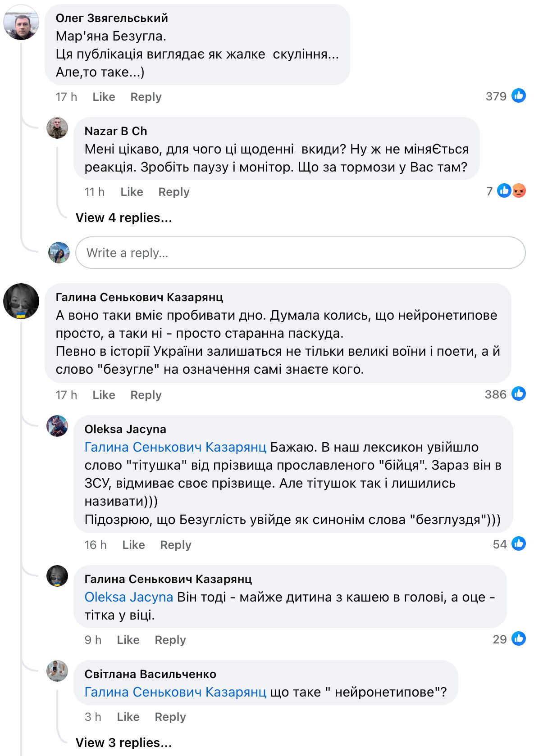Open Олег Звягельський's profile picture
This screenshot has width=534, height=756.
pos(21,23)
